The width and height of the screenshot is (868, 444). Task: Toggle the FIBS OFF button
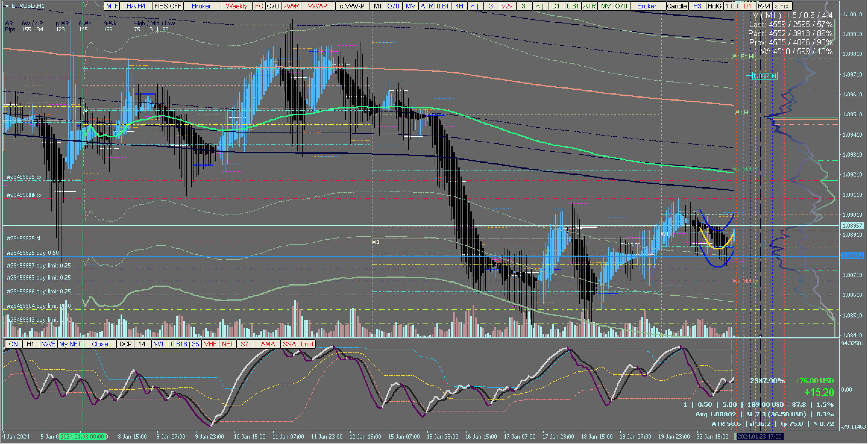pos(168,6)
